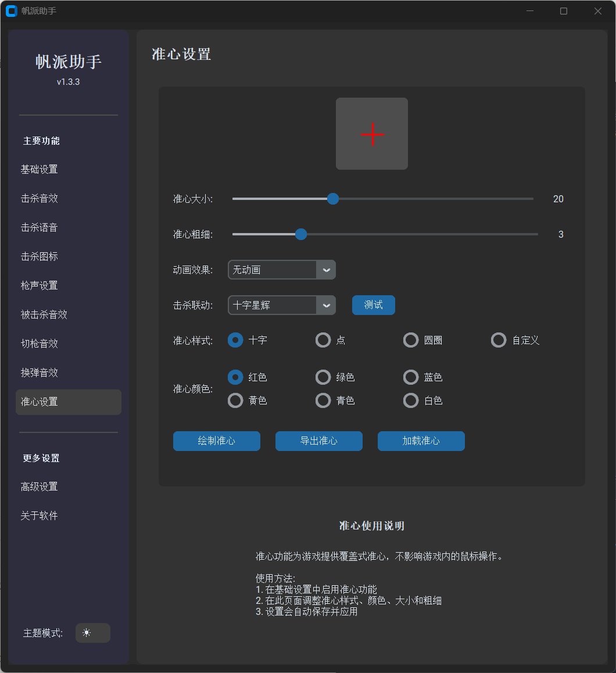Click the red crosshair preview box
Screen dimensions: 616x673
pyautogui.click(x=372, y=134)
